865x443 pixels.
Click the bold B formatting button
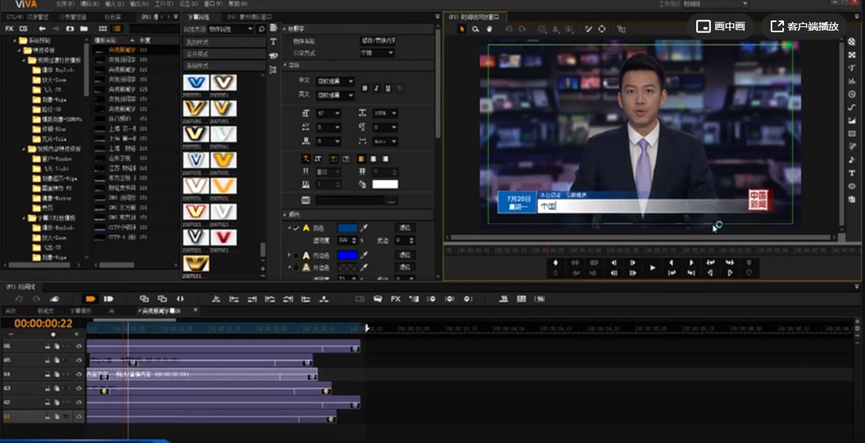click(365, 88)
